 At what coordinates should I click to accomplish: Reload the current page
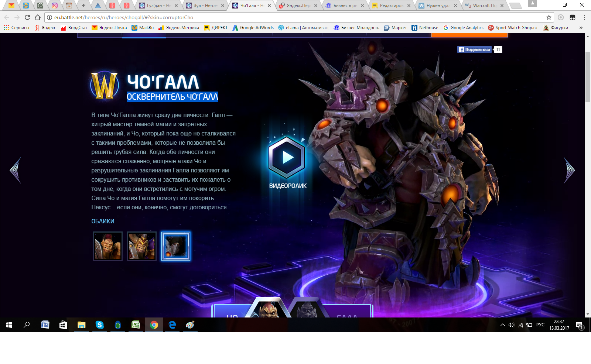(x=27, y=17)
